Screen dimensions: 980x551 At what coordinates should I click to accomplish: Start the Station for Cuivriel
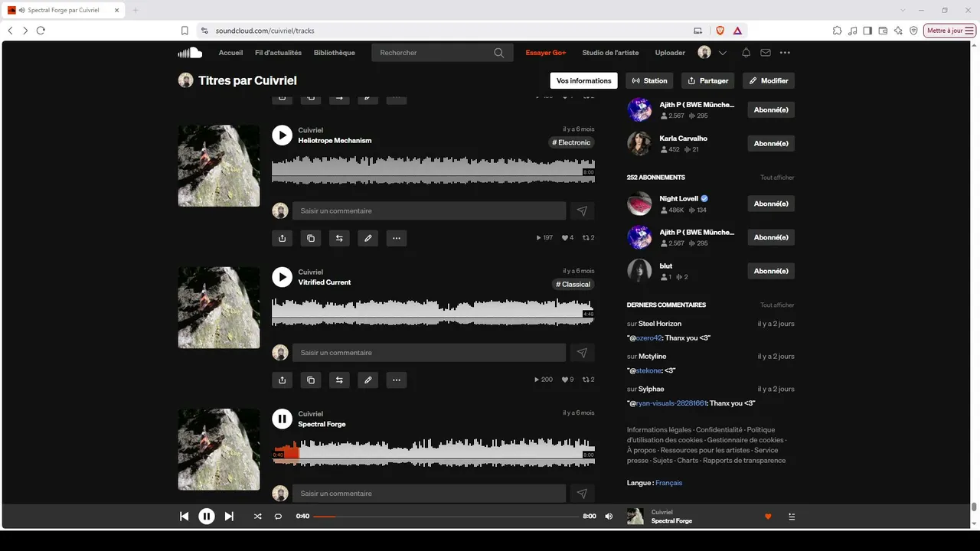click(x=650, y=80)
